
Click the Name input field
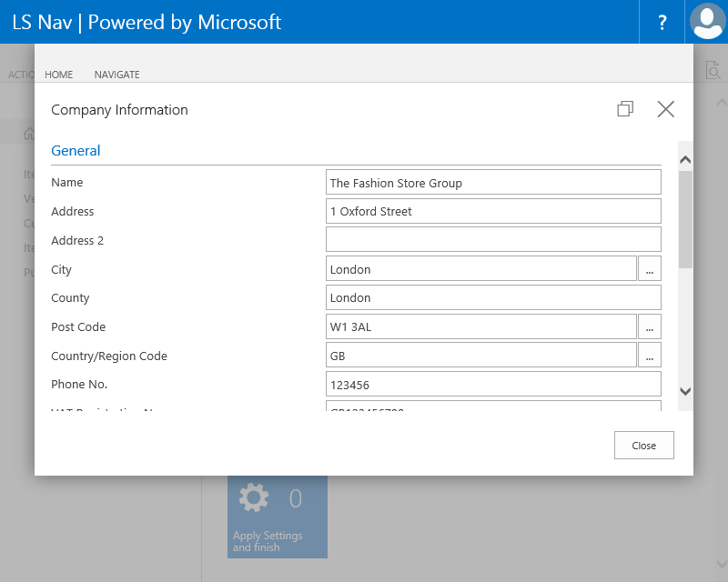coord(493,183)
